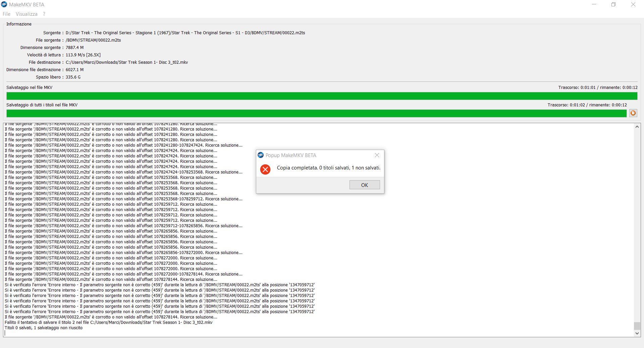Open the File menu
Viewport: 644px width, 348px height.
[6, 14]
